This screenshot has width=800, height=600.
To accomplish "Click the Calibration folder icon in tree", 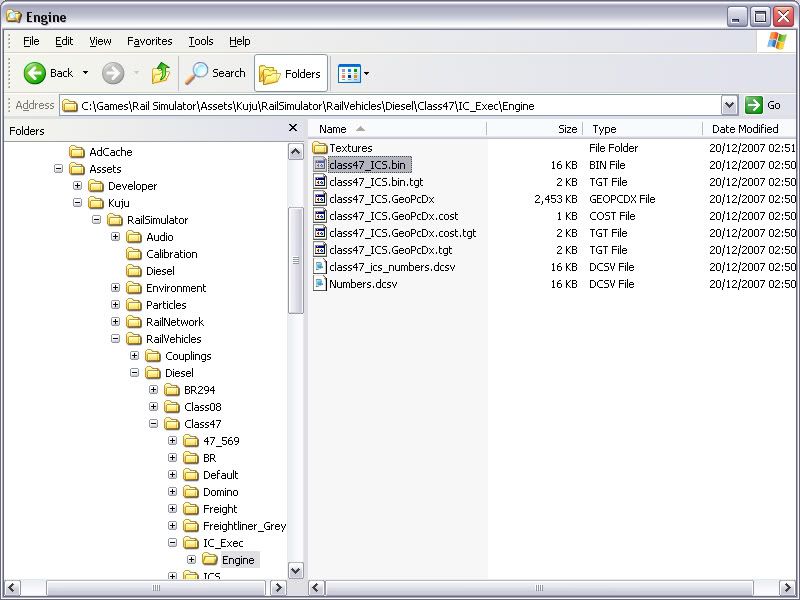I will tap(134, 254).
